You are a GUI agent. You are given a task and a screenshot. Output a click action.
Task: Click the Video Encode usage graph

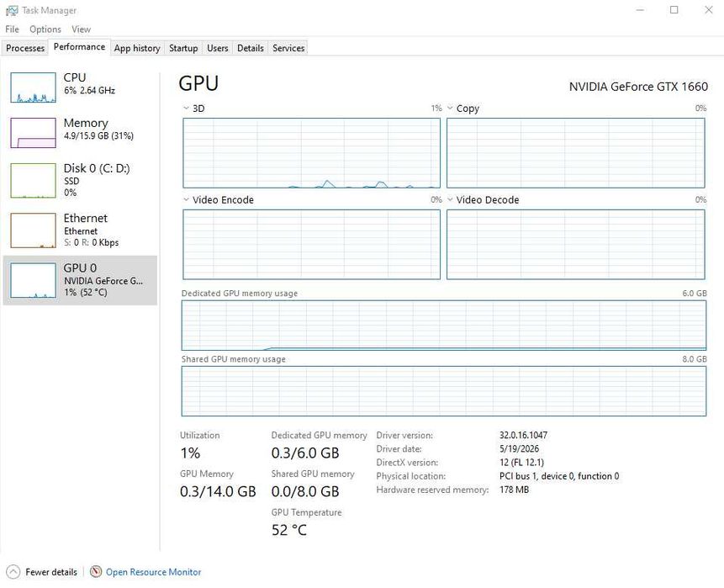pos(312,244)
